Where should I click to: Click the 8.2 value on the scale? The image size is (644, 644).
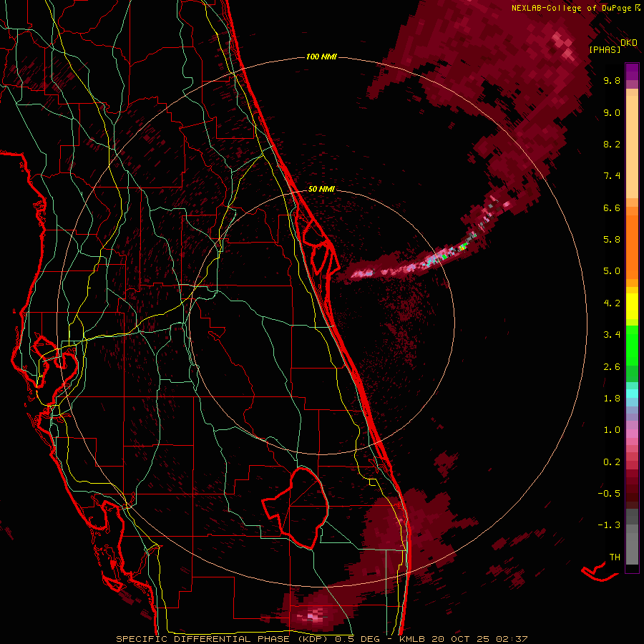pos(612,144)
